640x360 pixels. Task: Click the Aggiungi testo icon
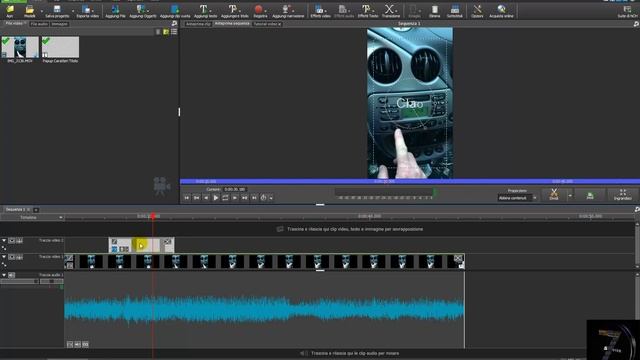205,11
